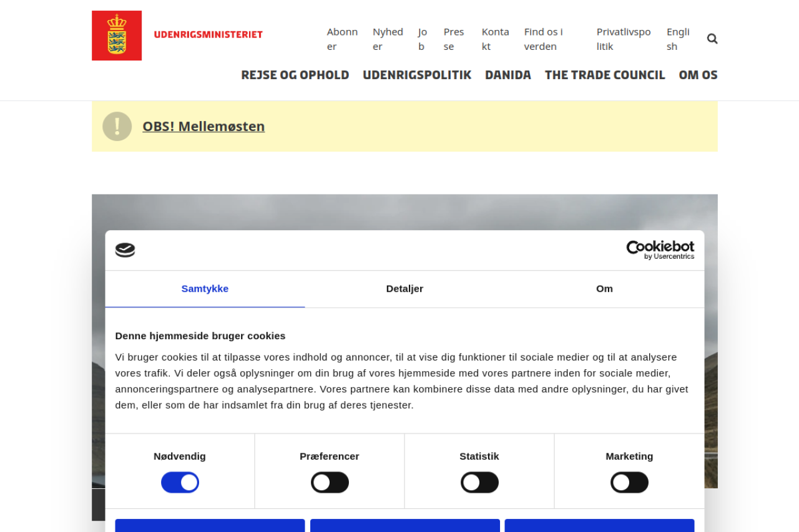
Task: Expand the Udenrigspolitik navigation menu
Action: [417, 75]
